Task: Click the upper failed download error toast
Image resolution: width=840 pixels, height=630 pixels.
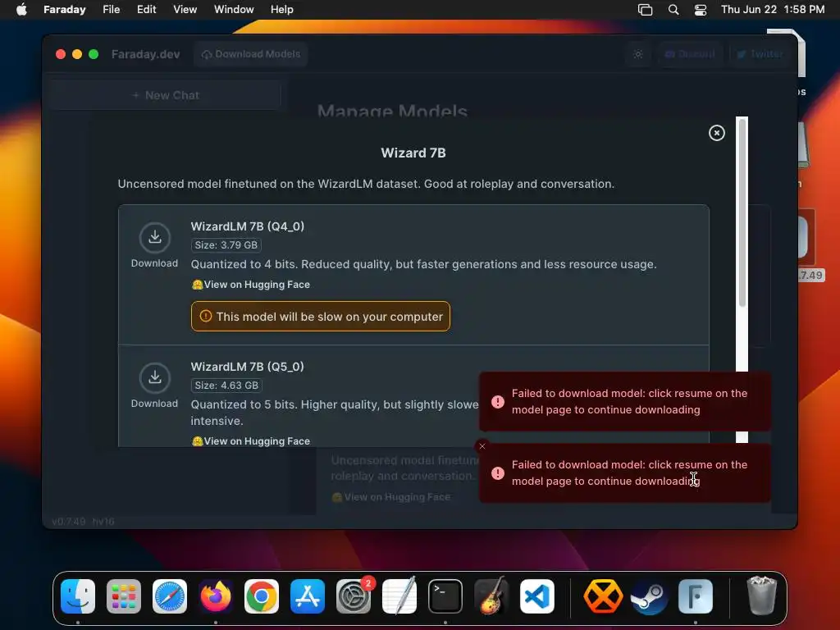Action: [624, 401]
